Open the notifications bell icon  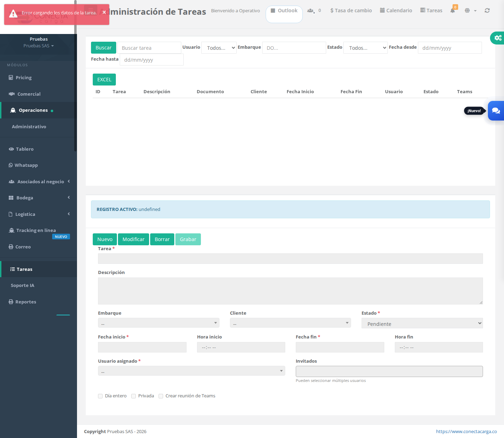tap(453, 11)
